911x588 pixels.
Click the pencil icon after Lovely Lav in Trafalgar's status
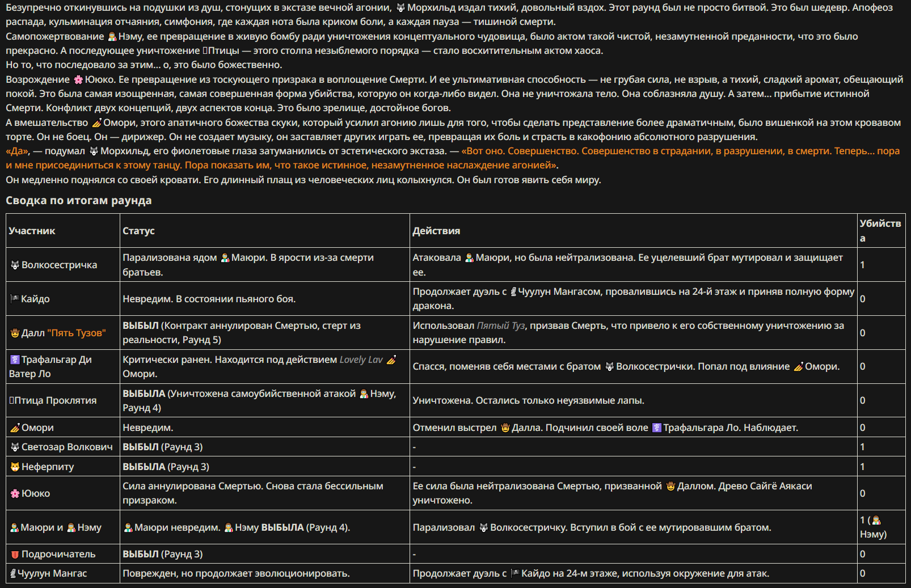391,359
